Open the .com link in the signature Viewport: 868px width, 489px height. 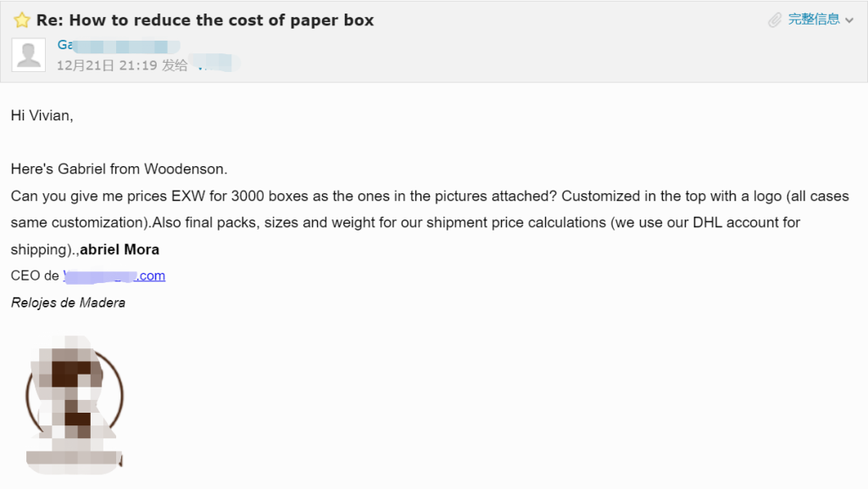(x=114, y=275)
